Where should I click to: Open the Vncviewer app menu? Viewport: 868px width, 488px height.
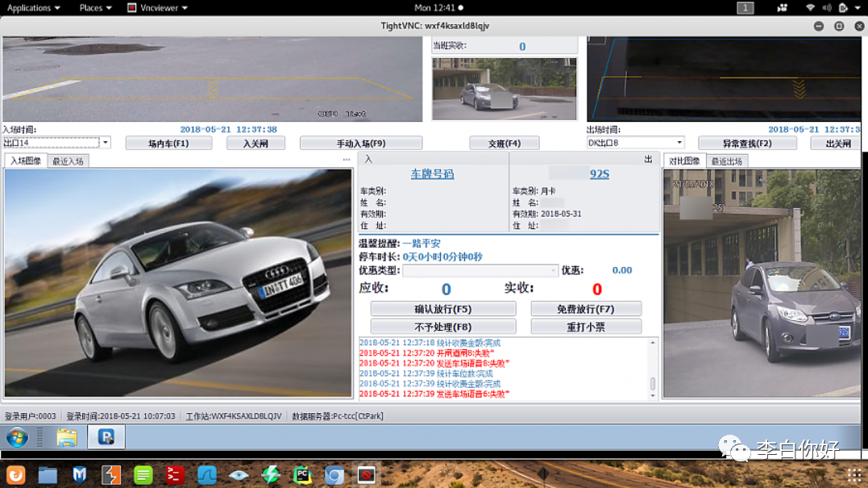[x=158, y=8]
